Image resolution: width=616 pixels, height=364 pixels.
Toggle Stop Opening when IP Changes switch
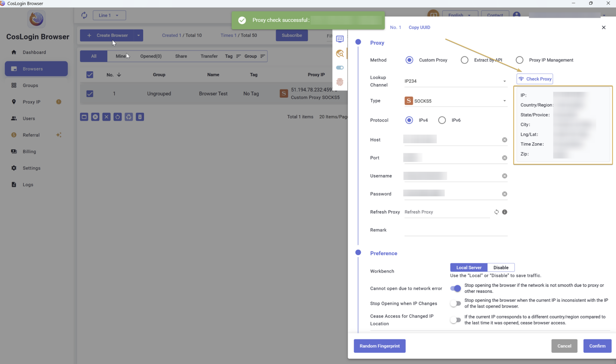coord(455,304)
